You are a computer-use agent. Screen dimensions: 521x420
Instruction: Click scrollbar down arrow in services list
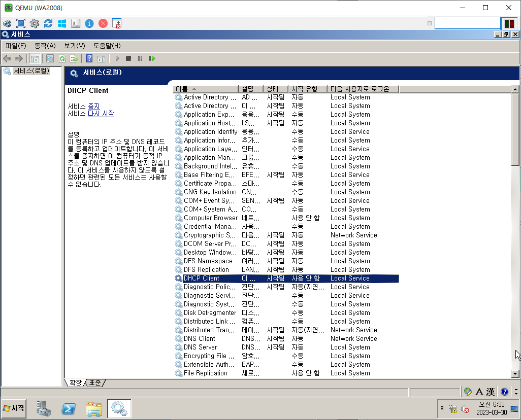coord(515,374)
